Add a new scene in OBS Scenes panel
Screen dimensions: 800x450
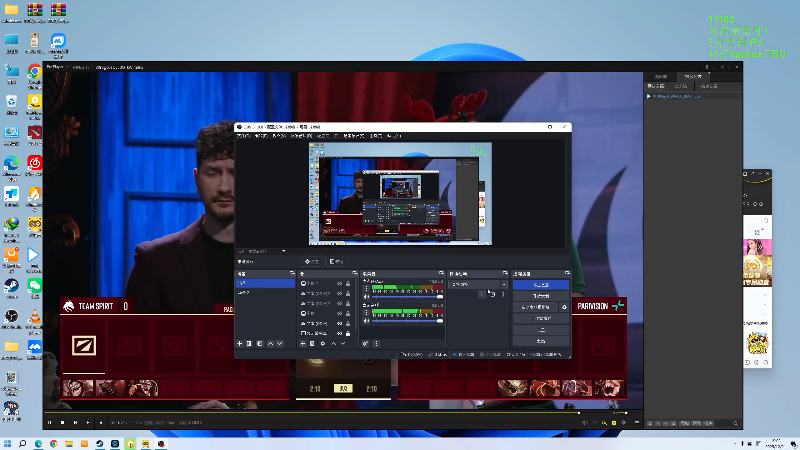[239, 343]
